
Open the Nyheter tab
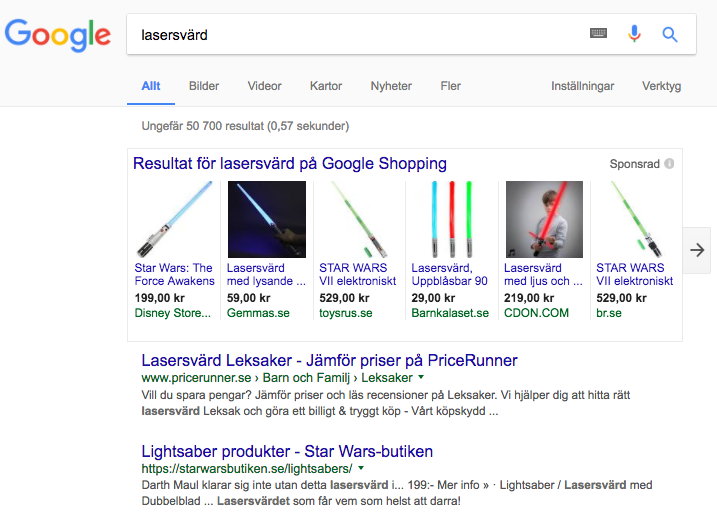[x=391, y=86]
